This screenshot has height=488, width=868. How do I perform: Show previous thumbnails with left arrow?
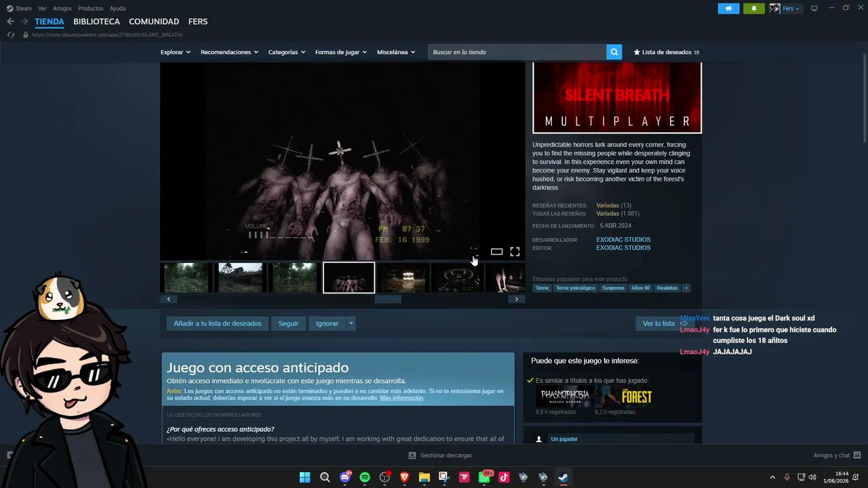pos(168,299)
